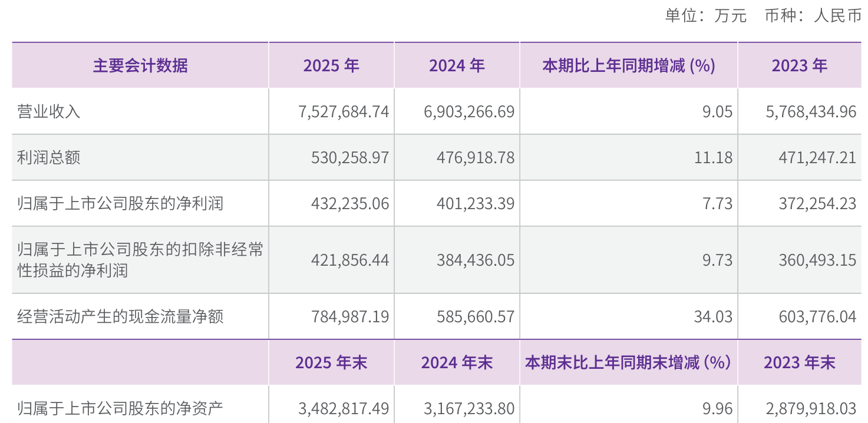The image size is (868, 423).
Task: Click the 本期末比上年同期末增减 (%) header
Action: pos(628,362)
